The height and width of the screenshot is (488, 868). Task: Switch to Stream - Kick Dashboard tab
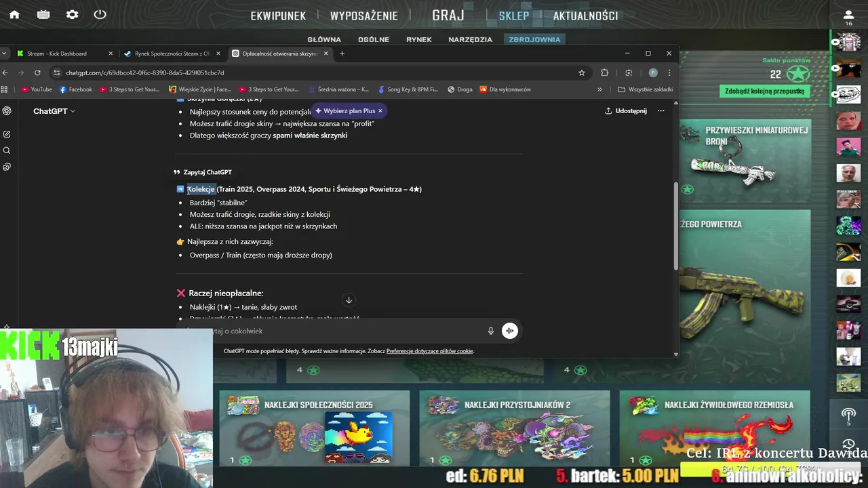pos(65,54)
